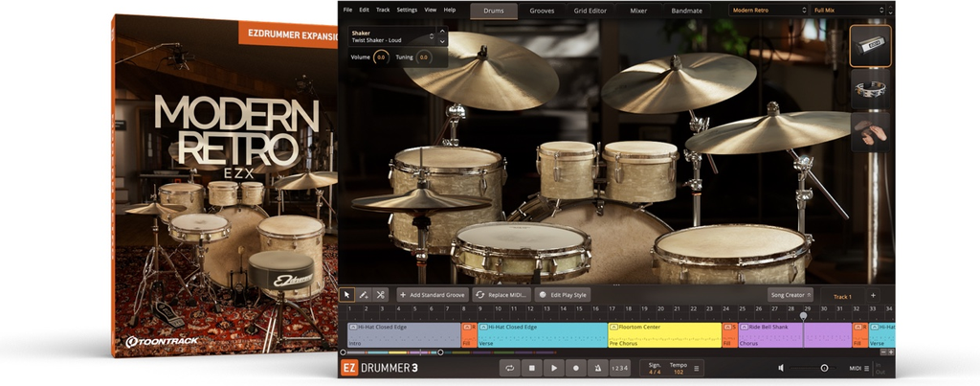Image resolution: width=980 pixels, height=386 pixels.
Task: Select the pencil draw tool
Action: pyautogui.click(x=363, y=295)
